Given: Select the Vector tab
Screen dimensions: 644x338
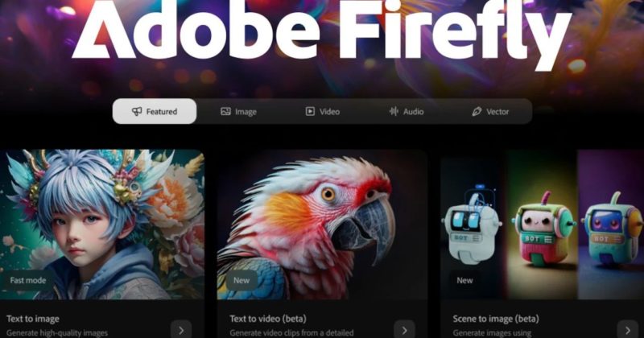Looking at the screenshot, I should tap(490, 111).
